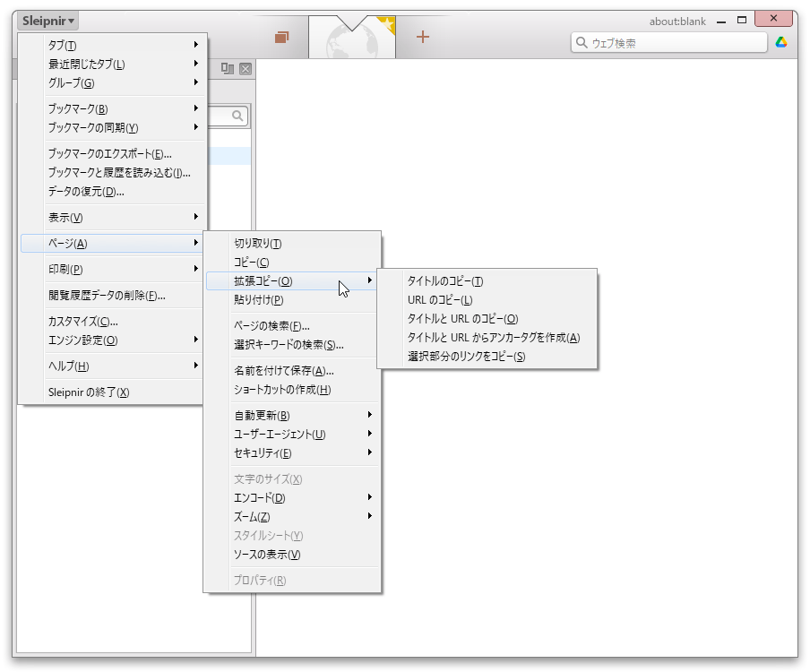Click the panel dock icon in the side panel header
The height and width of the screenshot is (672, 810).
click(228, 69)
